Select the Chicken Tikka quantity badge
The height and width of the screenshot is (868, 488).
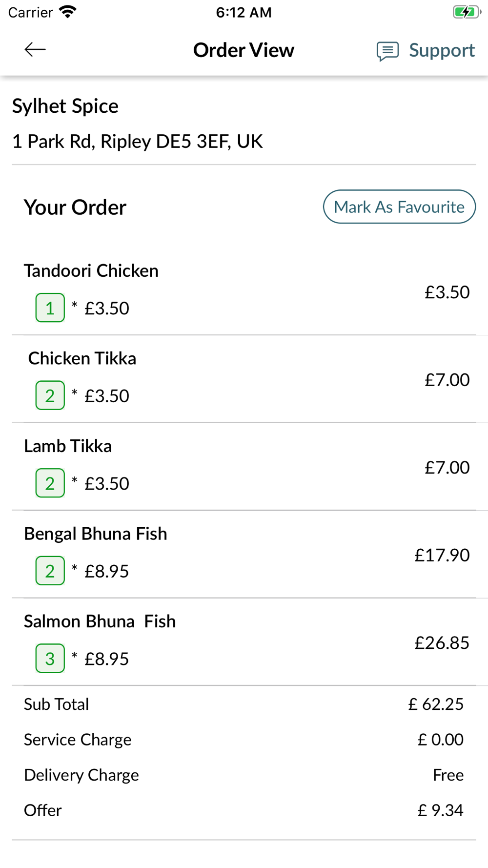(50, 395)
